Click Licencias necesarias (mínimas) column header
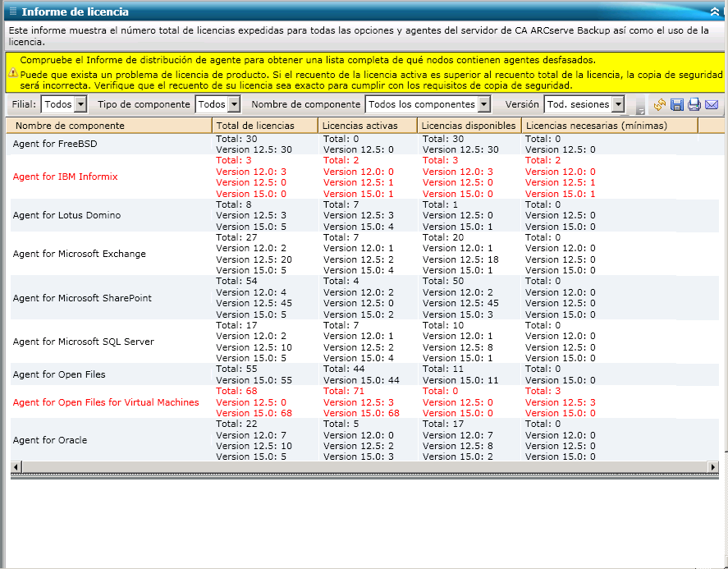The height and width of the screenshot is (569, 728). tap(608, 126)
